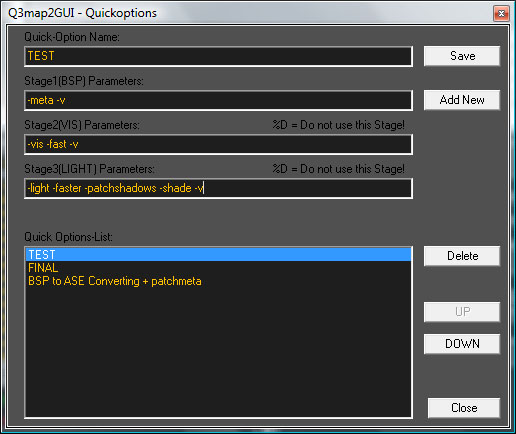Delete the selected quick option
Viewport: 516px width, 434px height.
click(462, 256)
